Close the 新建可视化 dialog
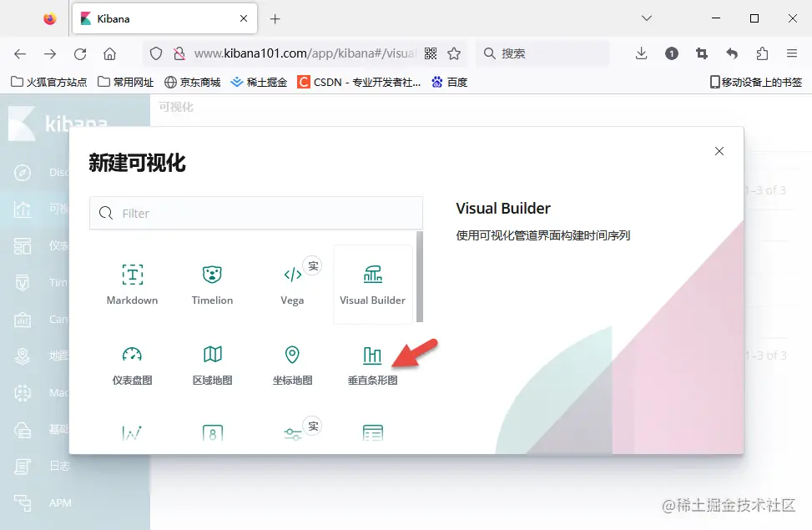 click(719, 151)
